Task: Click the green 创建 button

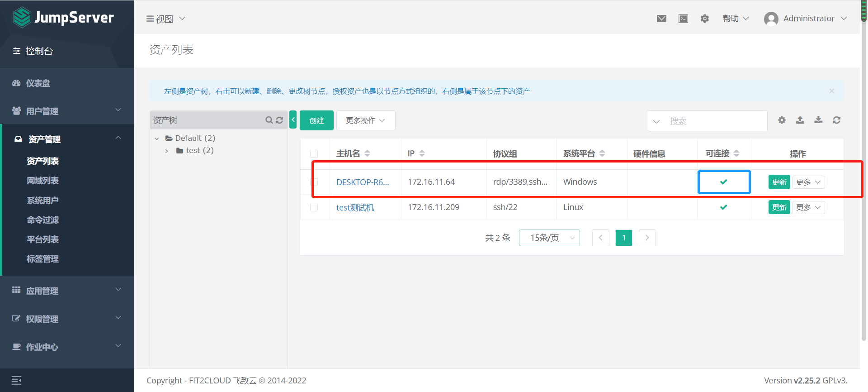Action: click(316, 120)
